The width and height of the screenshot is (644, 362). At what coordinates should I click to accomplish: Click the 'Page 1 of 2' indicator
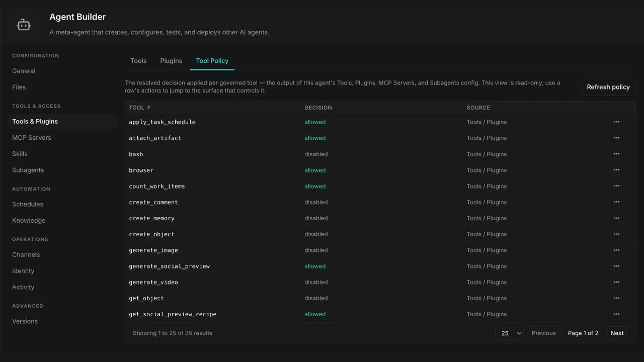pos(583,333)
